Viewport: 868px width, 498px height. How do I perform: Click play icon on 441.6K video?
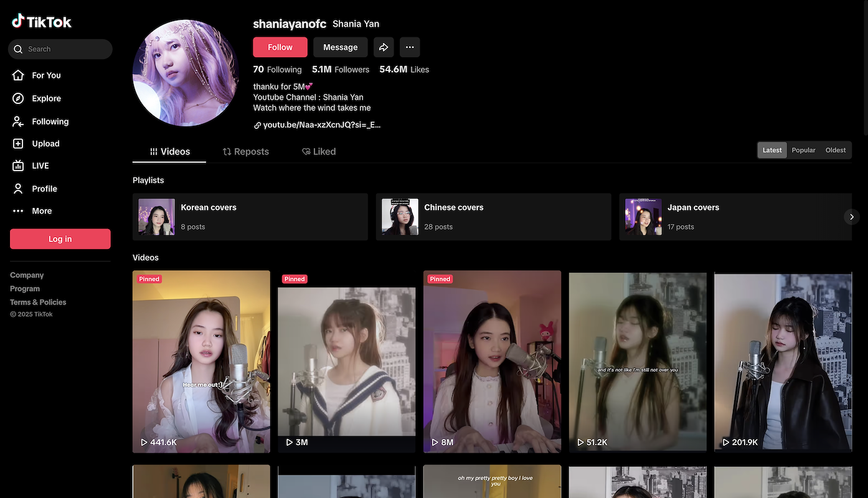click(144, 443)
